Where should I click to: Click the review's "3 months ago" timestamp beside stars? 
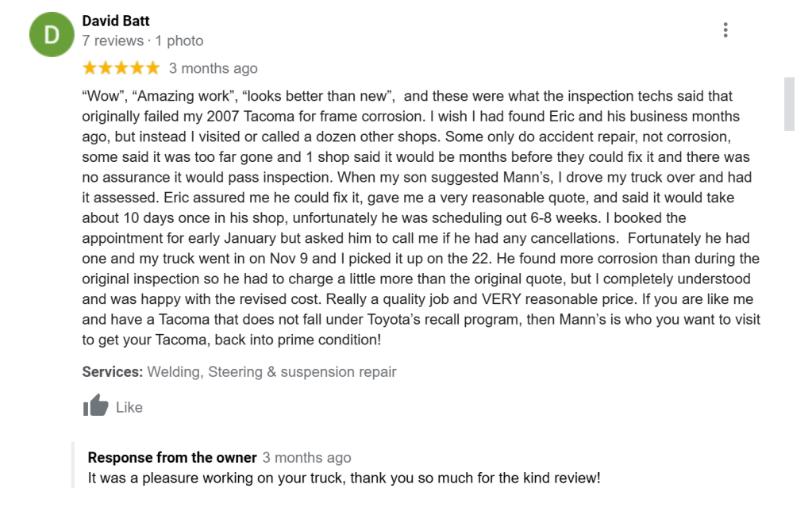tap(213, 68)
